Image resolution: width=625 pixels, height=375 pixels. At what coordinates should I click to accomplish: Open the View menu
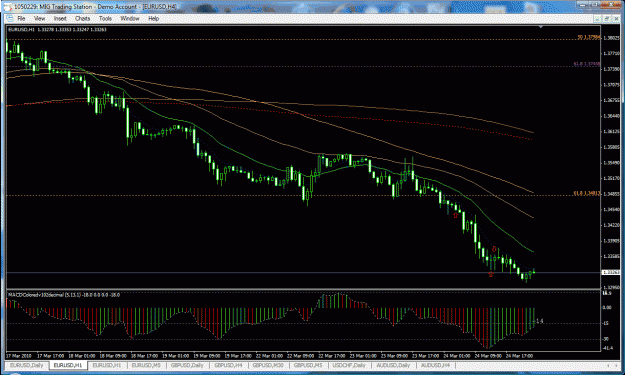coord(39,18)
